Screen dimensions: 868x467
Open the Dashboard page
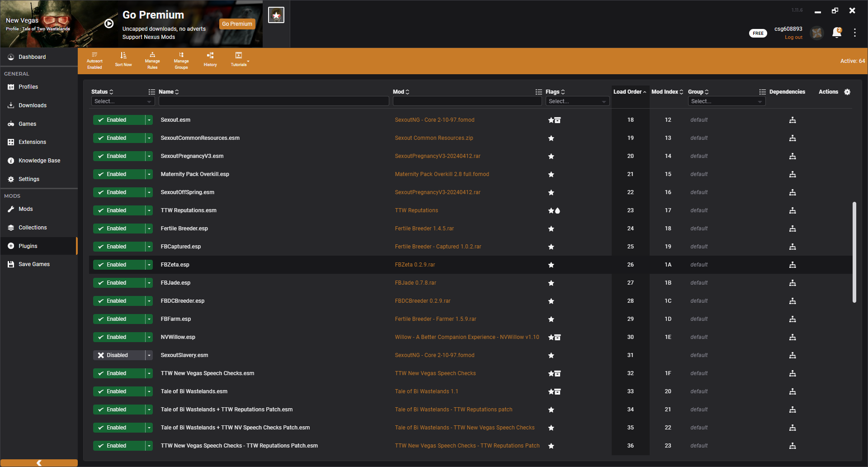pyautogui.click(x=39, y=57)
